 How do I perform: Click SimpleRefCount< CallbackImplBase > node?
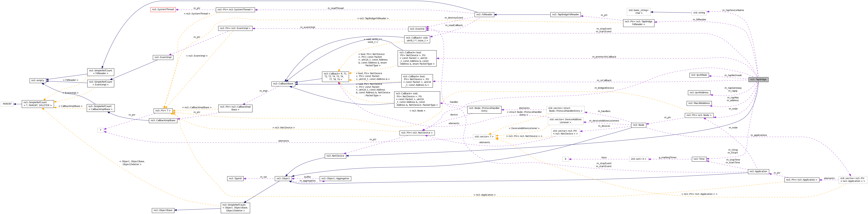click(100, 108)
